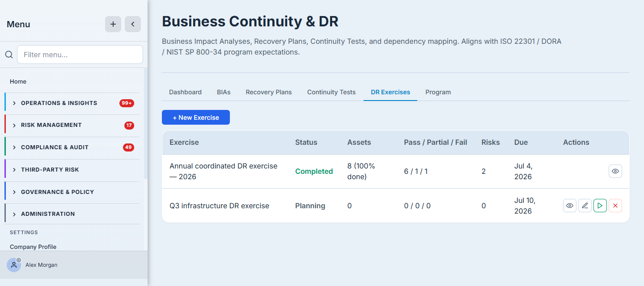This screenshot has width=644, height=286.
Task: Click the New Exercise button
Action: pyautogui.click(x=196, y=118)
